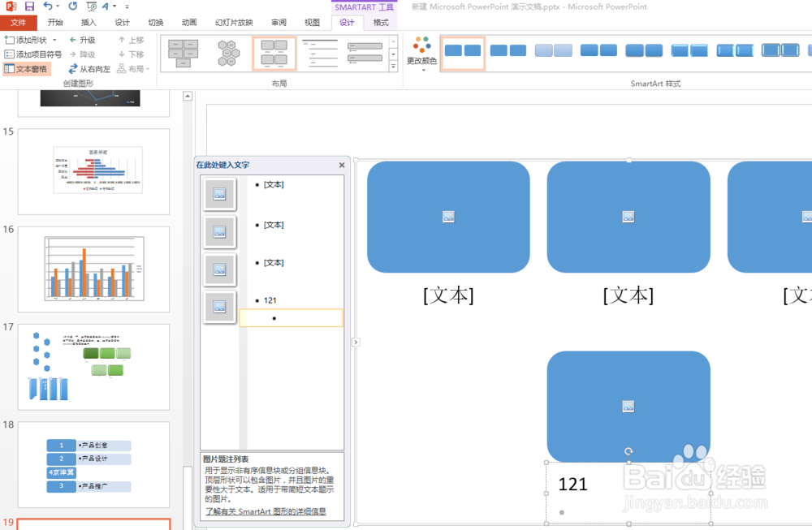
Task: Click the first [文本] bullet in text pane
Action: (x=274, y=185)
